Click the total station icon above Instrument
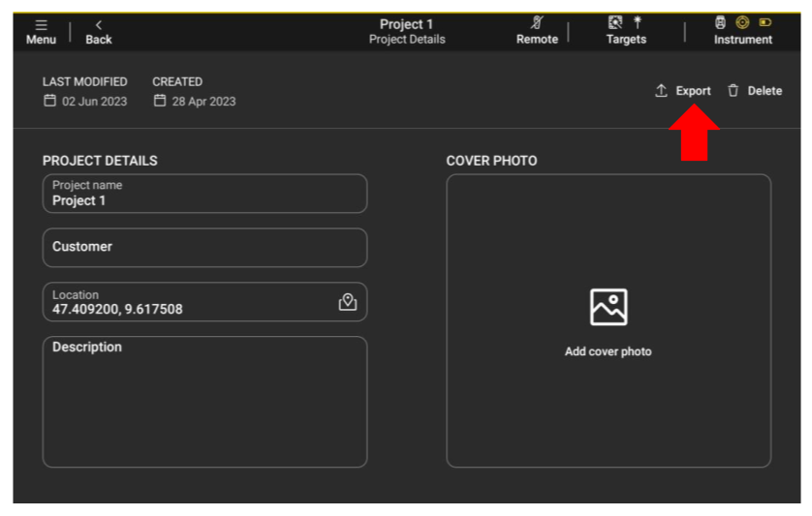This screenshot has height=516, width=812. (x=720, y=23)
